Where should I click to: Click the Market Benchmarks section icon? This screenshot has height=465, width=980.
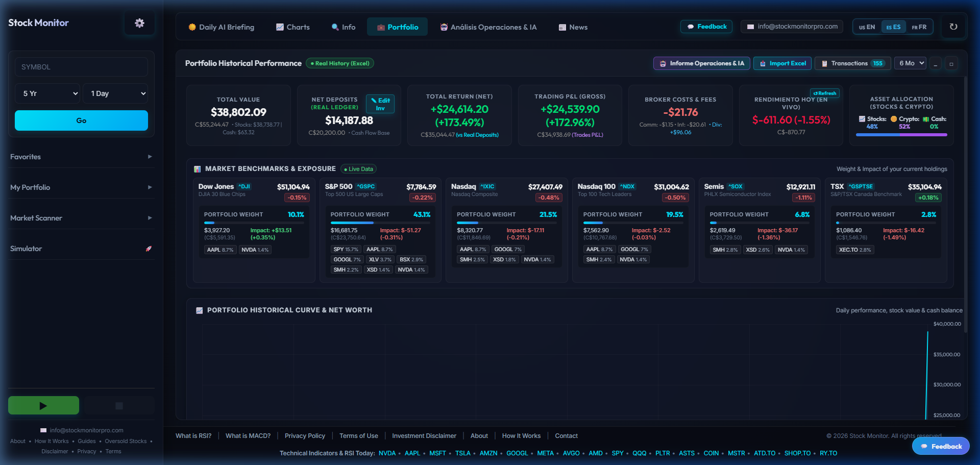click(198, 169)
